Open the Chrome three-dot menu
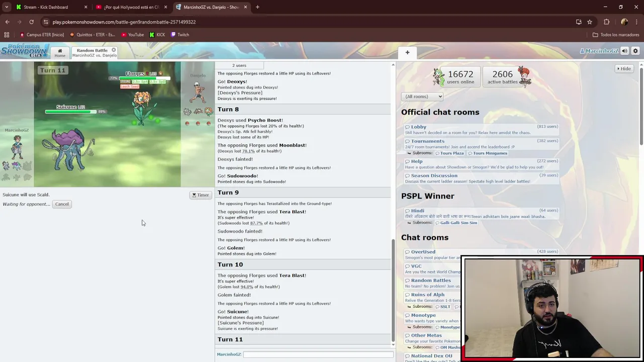Image resolution: width=644 pixels, height=362 pixels. tap(636, 22)
